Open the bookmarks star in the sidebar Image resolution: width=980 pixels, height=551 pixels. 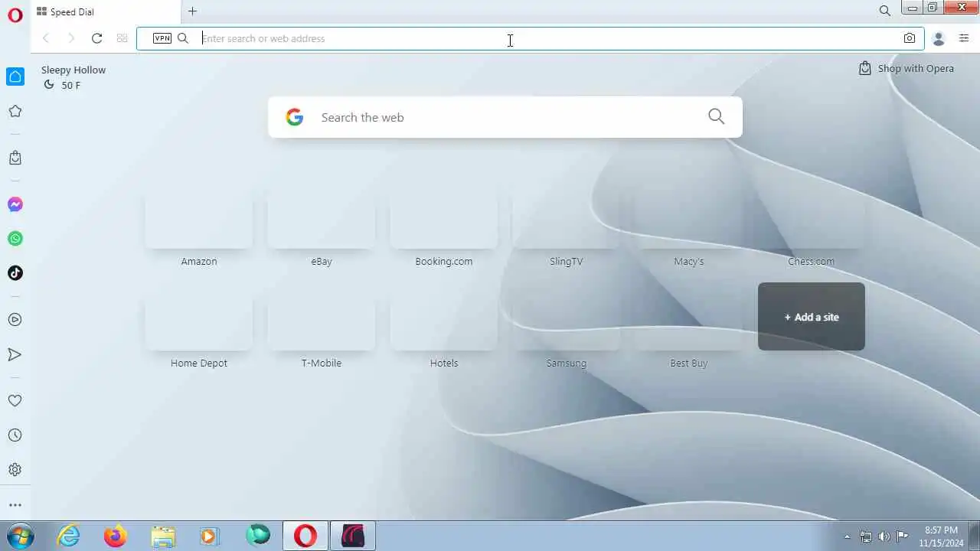(15, 112)
